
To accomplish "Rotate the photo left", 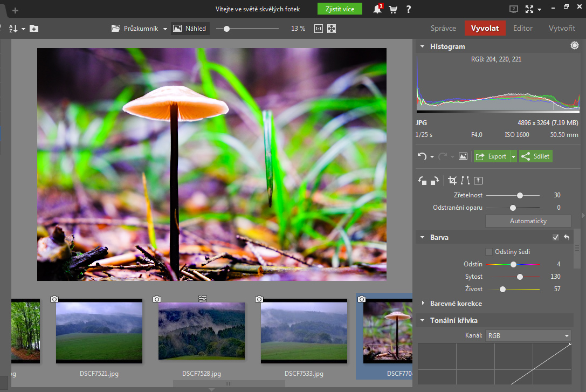I will click(423, 181).
